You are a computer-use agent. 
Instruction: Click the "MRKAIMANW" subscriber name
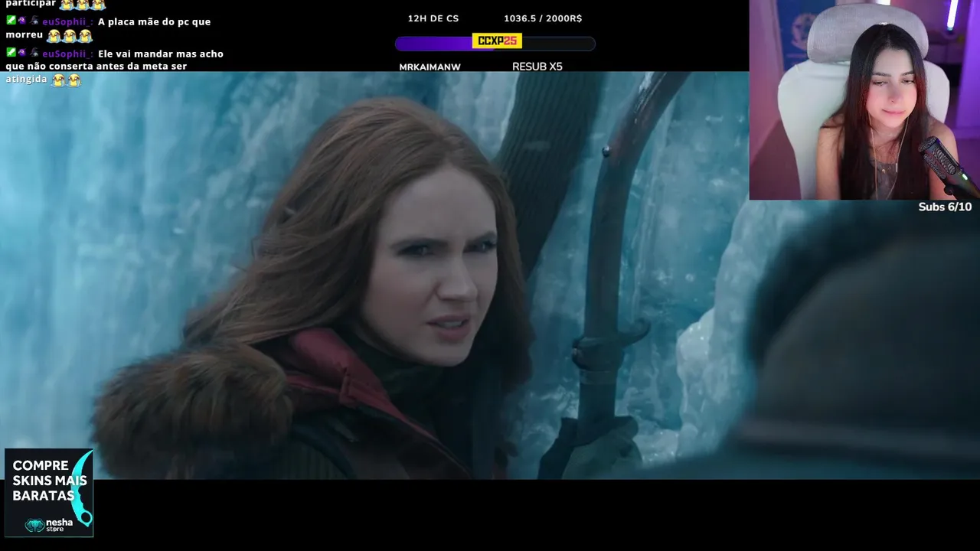coord(430,67)
